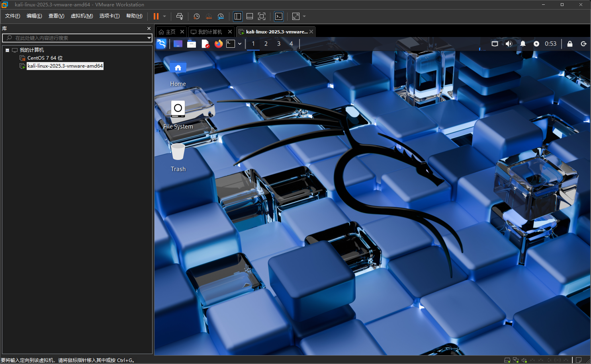Open the power options dropdown beside pause
The width and height of the screenshot is (591, 364).
point(164,16)
